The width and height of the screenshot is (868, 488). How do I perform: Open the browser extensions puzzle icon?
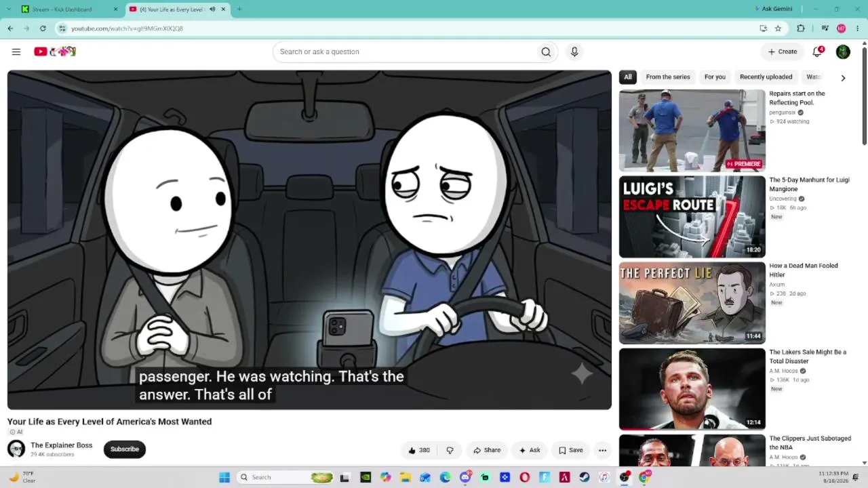click(801, 28)
